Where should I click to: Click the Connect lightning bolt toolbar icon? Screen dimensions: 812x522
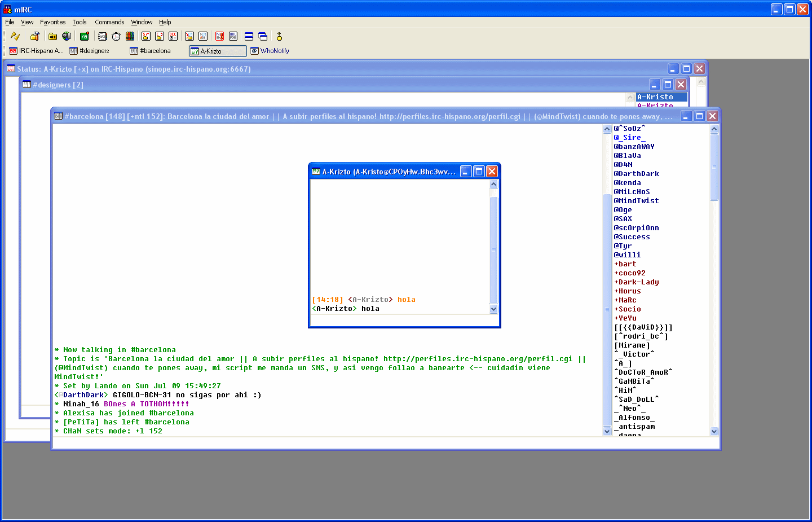tap(15, 36)
